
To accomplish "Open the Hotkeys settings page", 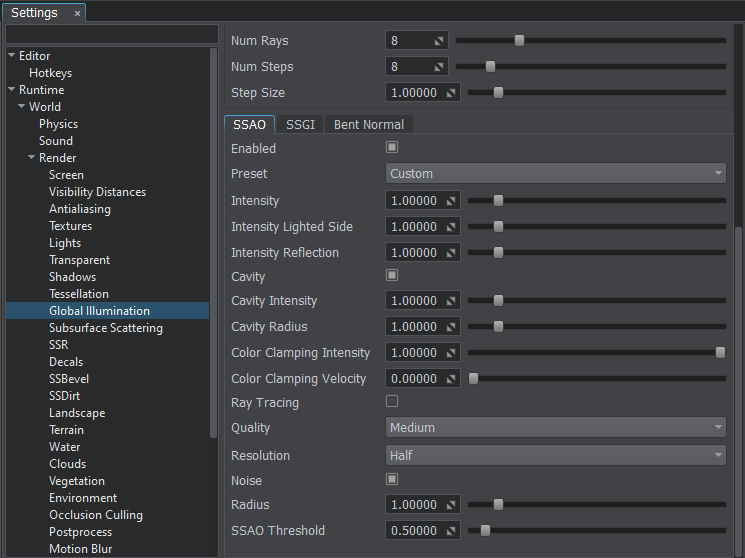I will pyautogui.click(x=50, y=73).
